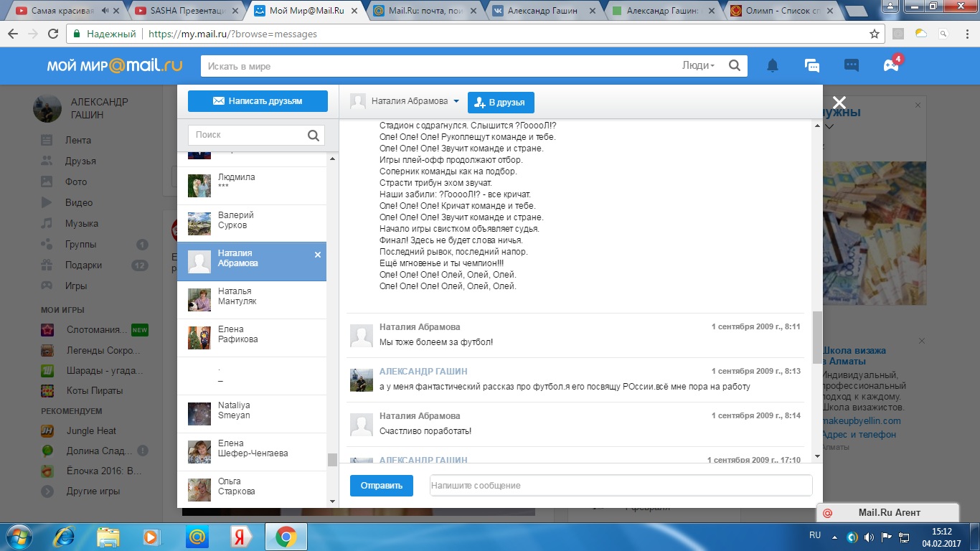This screenshot has width=980, height=551.
Task: Expand the Наталия Абрамова header dropdown arrow
Action: (x=456, y=101)
